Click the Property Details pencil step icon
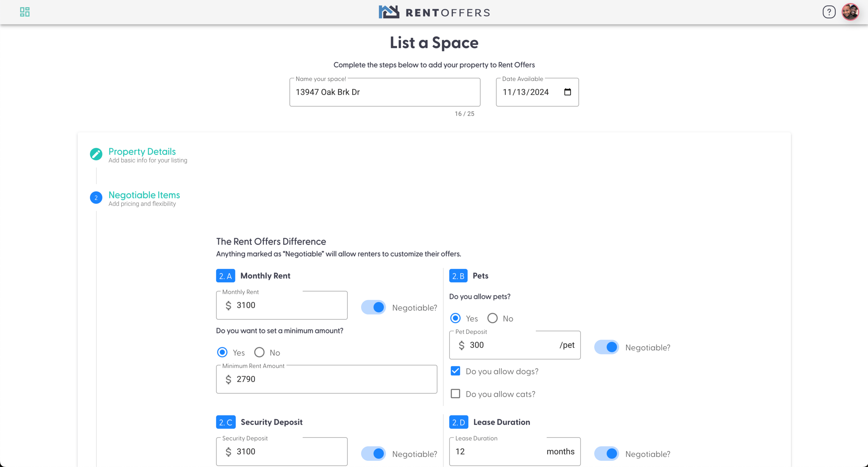Screen dimensions: 868x467 (96, 154)
